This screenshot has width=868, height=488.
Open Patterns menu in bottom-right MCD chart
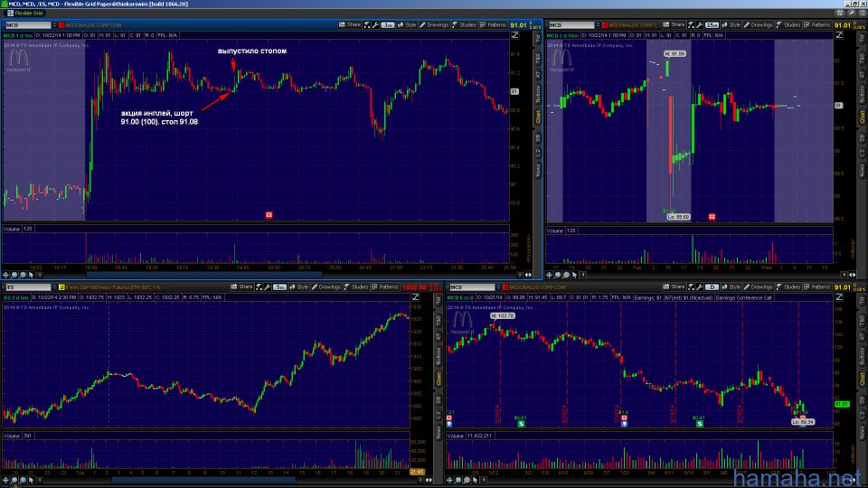817,287
